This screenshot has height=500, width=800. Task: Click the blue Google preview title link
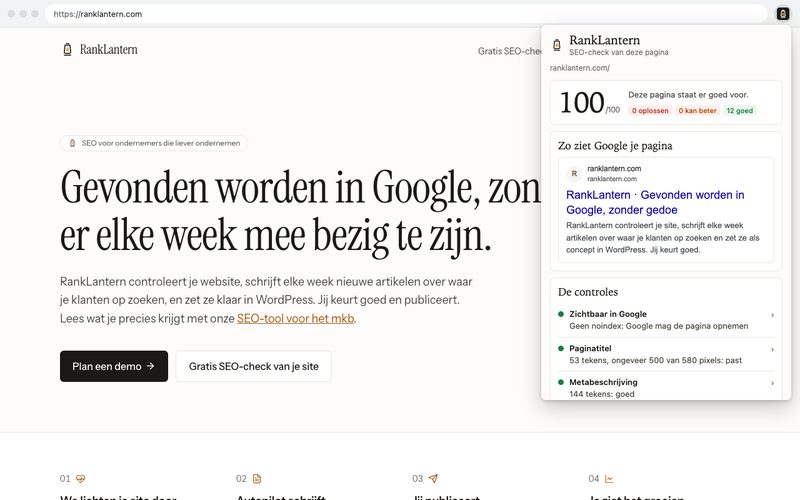tap(655, 202)
